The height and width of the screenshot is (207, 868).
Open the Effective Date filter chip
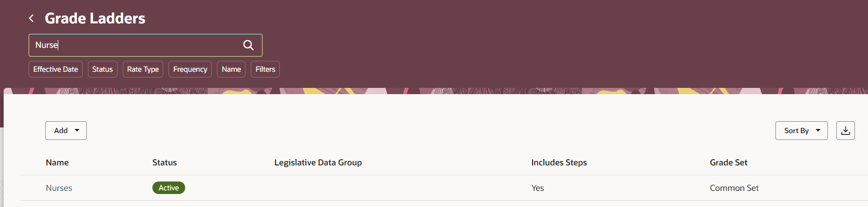click(56, 69)
